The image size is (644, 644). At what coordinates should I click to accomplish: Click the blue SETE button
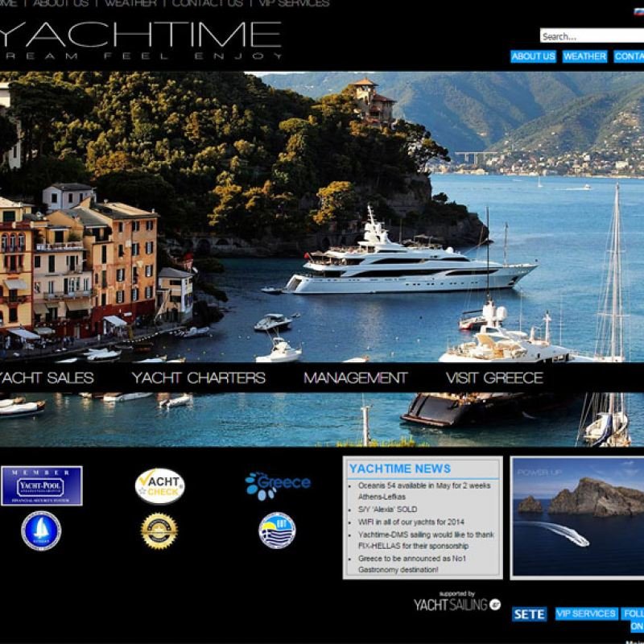tap(529, 614)
